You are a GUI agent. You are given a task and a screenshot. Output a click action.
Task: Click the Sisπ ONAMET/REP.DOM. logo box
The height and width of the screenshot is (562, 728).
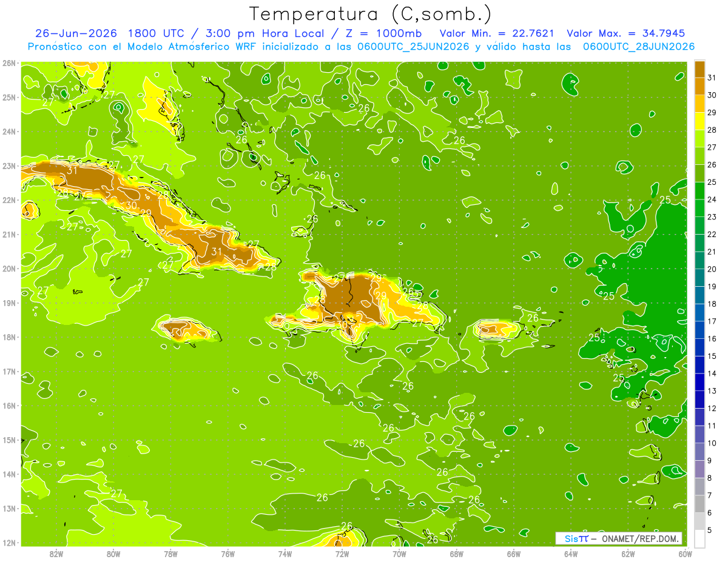[x=619, y=538]
